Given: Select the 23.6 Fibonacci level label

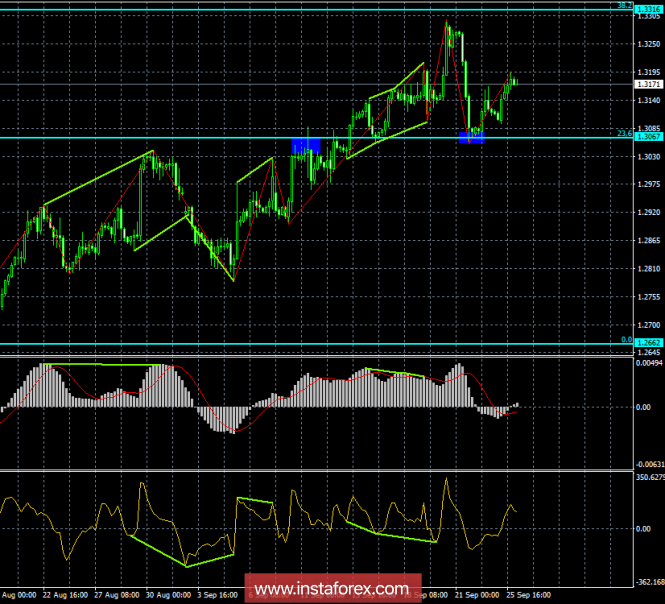Looking at the screenshot, I should click(x=622, y=134).
